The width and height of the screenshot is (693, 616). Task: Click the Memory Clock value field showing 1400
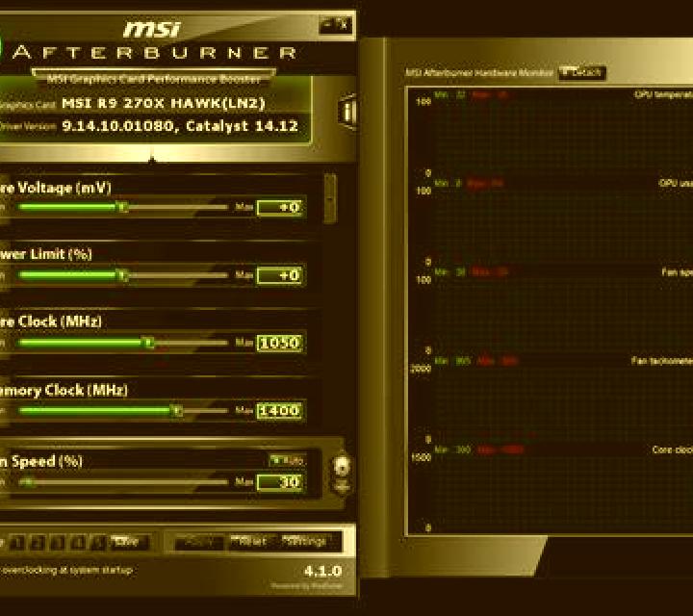[280, 411]
